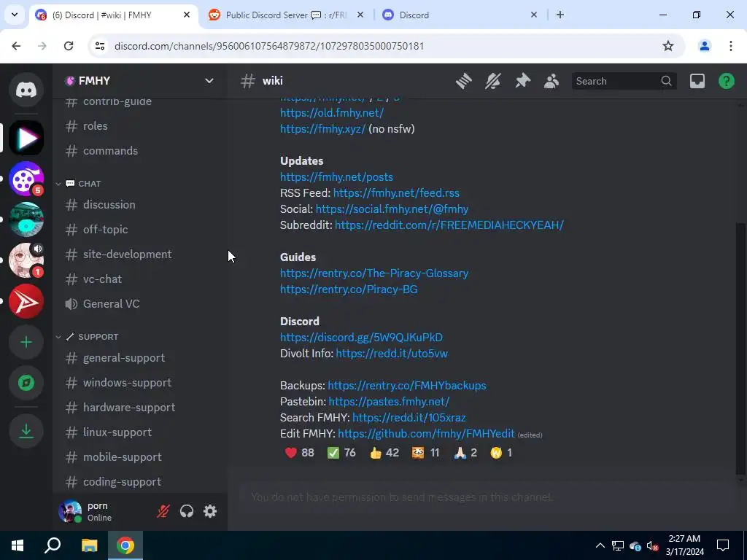Open the Help question mark icon

tap(727, 81)
